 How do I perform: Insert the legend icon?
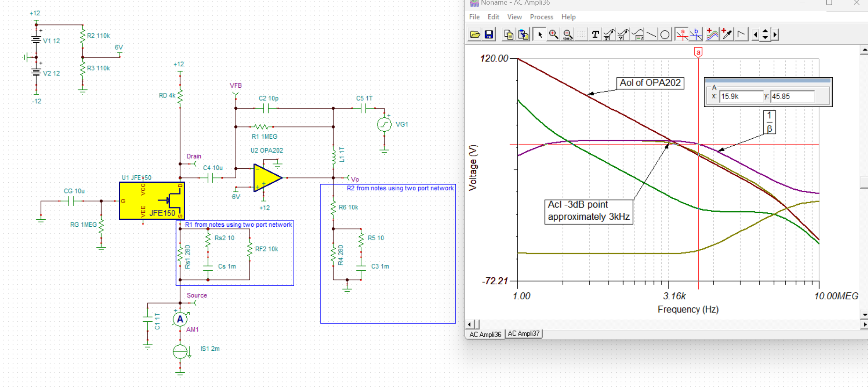point(637,35)
